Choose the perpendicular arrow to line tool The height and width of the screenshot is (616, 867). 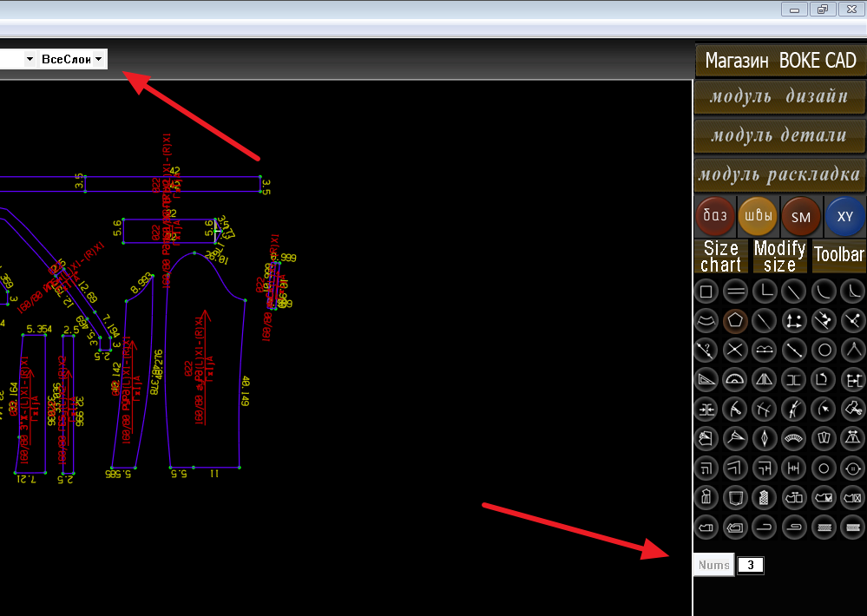[824, 321]
